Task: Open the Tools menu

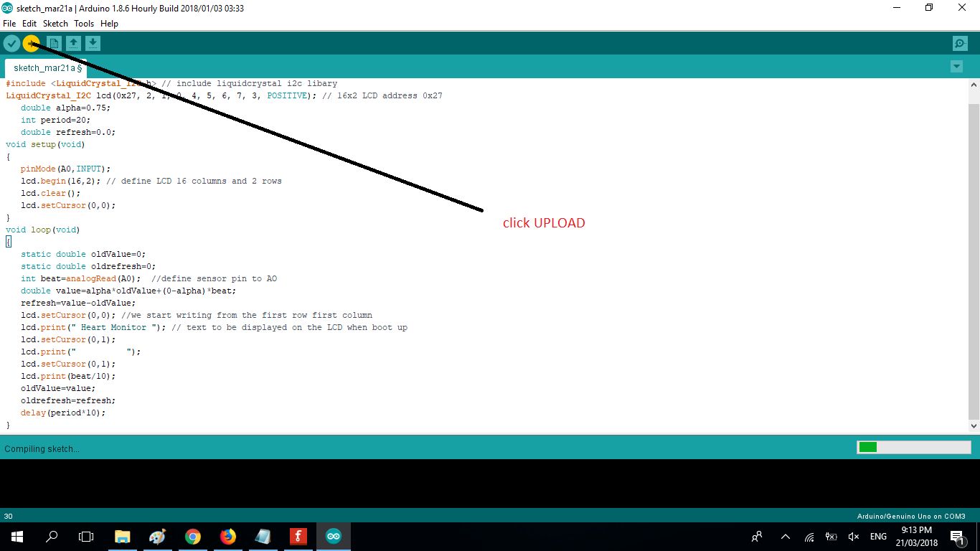Action: click(84, 24)
